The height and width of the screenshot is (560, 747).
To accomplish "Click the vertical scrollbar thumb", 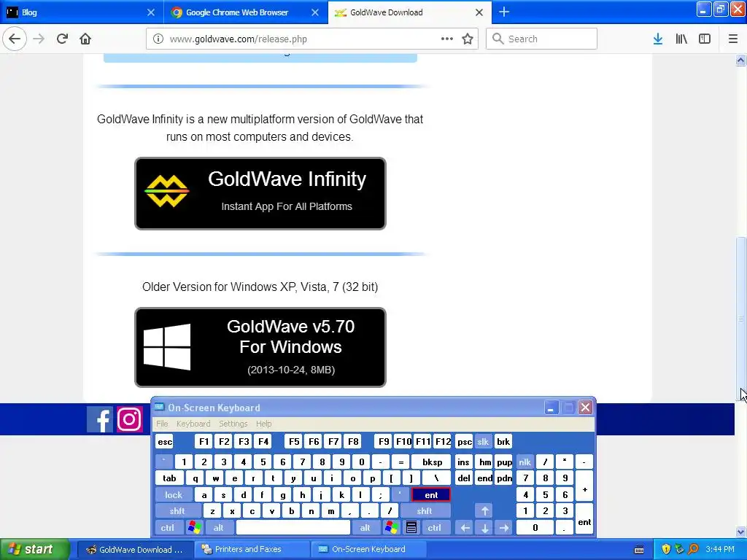I will coord(740,319).
